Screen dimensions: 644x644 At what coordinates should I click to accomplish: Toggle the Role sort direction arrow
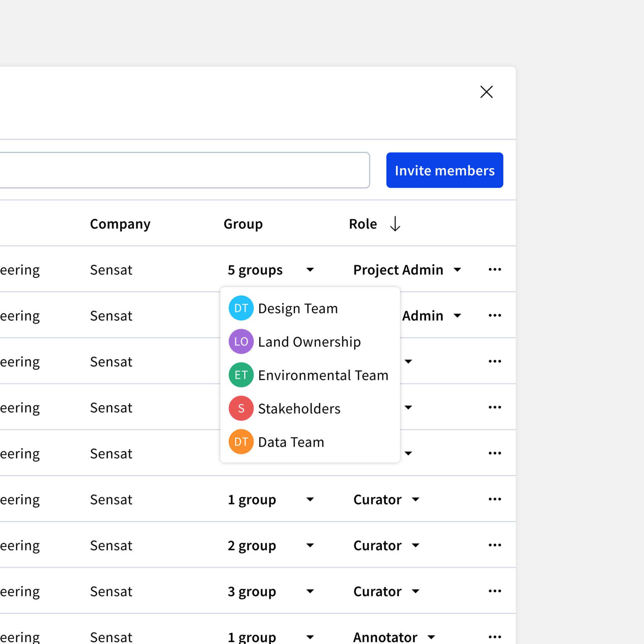point(395,224)
